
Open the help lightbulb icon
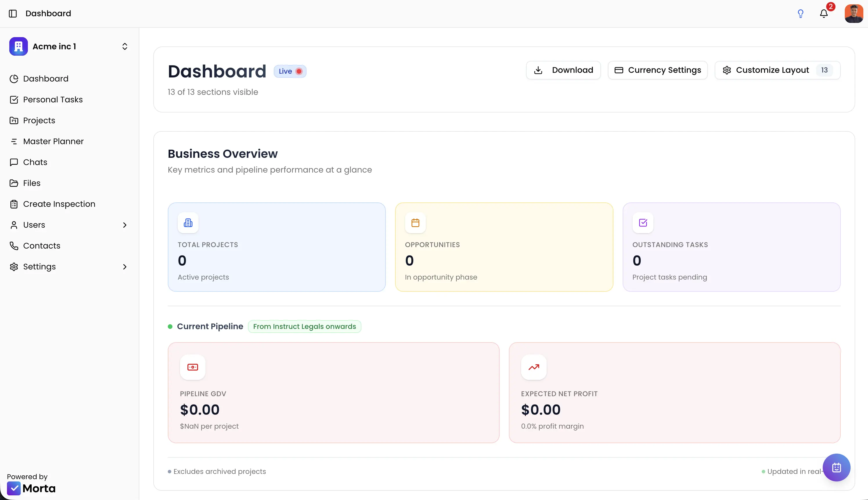click(x=800, y=13)
